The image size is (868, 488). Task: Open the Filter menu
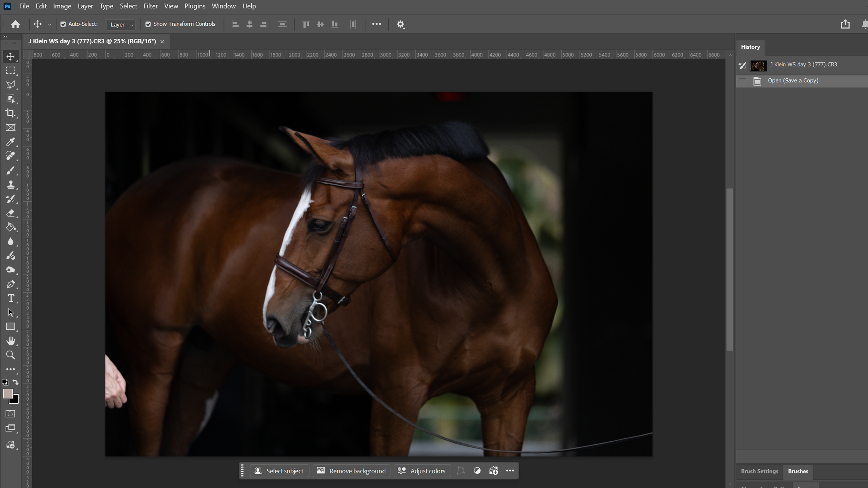click(x=151, y=6)
